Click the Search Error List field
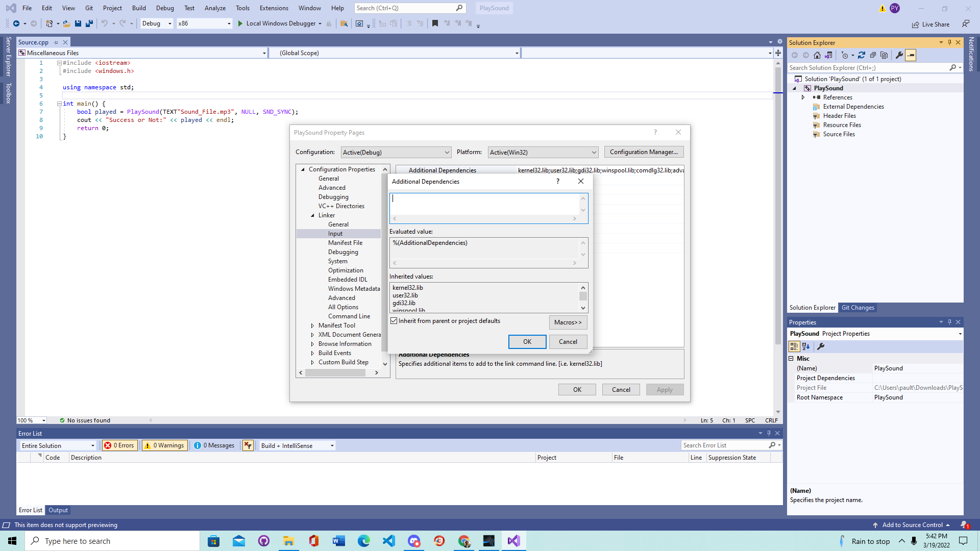The width and height of the screenshot is (980, 551). (725, 445)
